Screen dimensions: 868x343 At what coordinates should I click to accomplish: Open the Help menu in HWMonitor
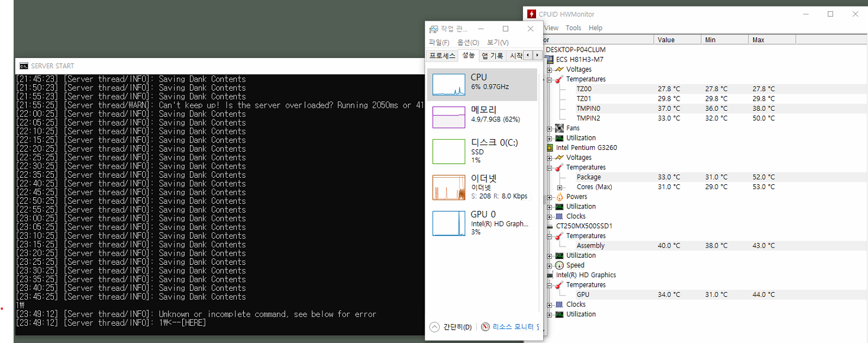[596, 28]
